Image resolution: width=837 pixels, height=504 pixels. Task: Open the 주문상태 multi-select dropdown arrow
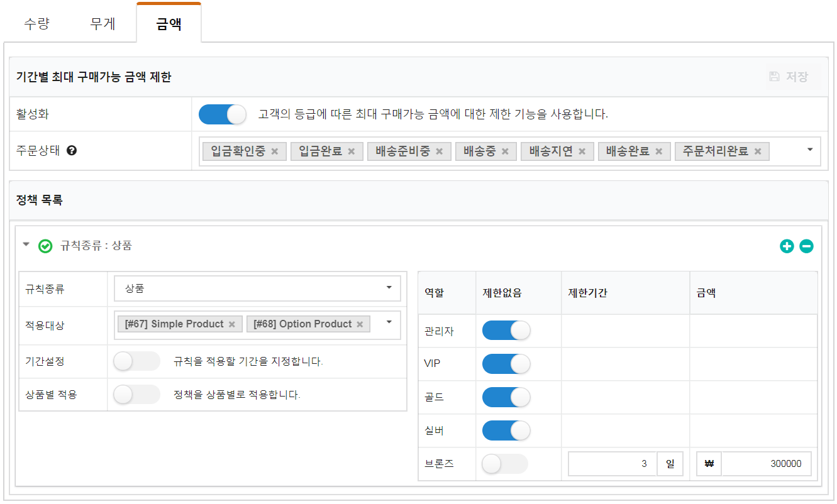(x=810, y=150)
